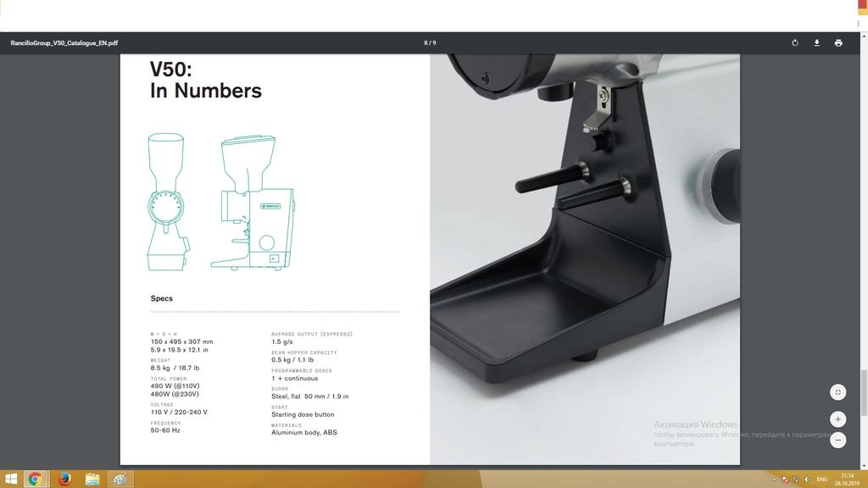
Task: Zoom out of the PDF
Action: pos(837,440)
